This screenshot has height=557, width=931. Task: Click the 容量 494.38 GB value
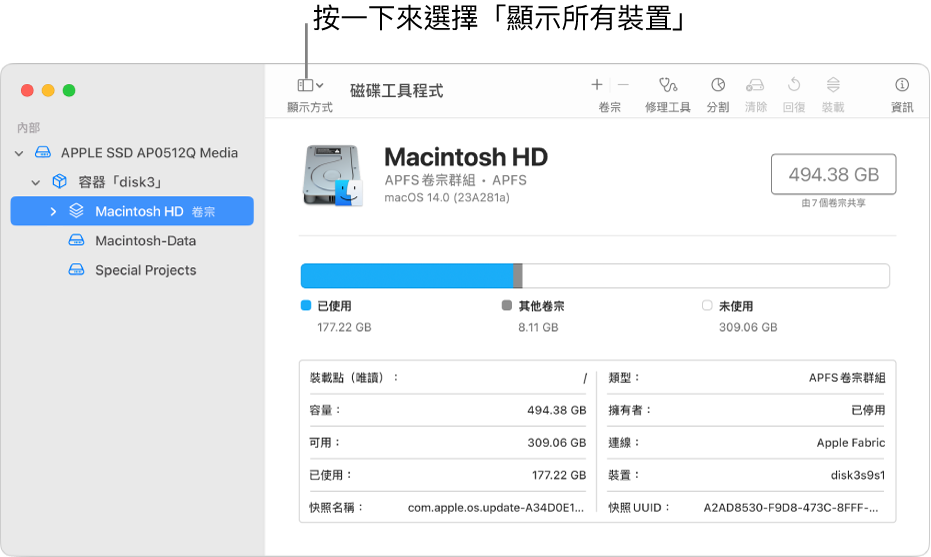(556, 410)
